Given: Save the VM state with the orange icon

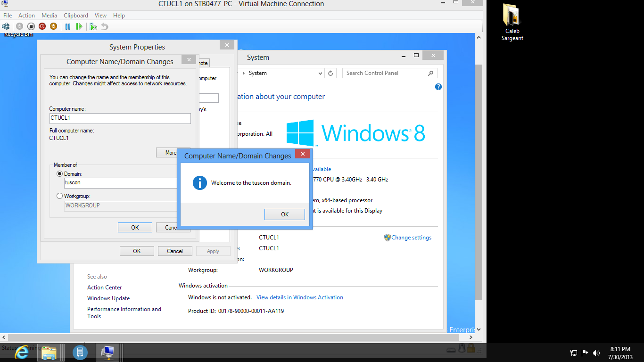Looking at the screenshot, I should pyautogui.click(x=53, y=26).
